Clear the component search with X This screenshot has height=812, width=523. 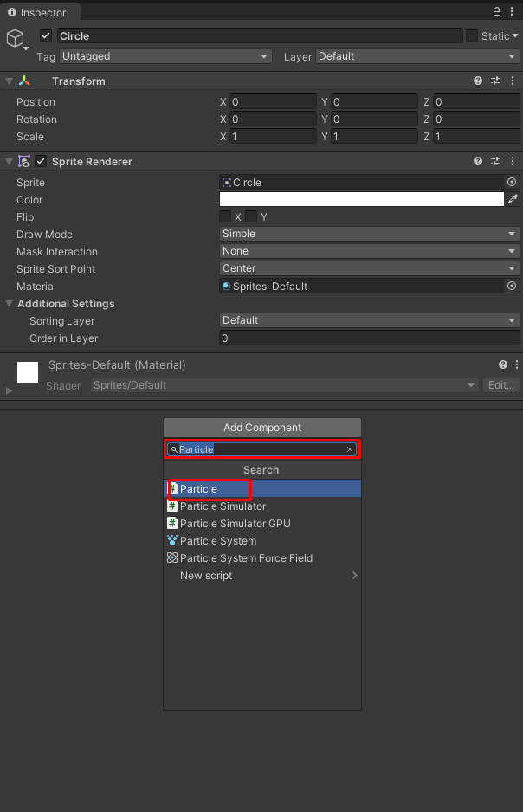coord(350,449)
